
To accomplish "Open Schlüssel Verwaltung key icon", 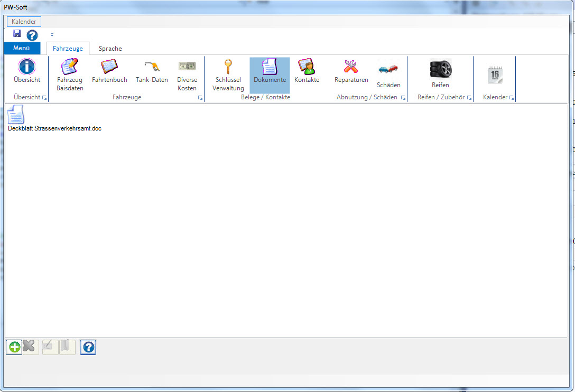I will (x=228, y=67).
